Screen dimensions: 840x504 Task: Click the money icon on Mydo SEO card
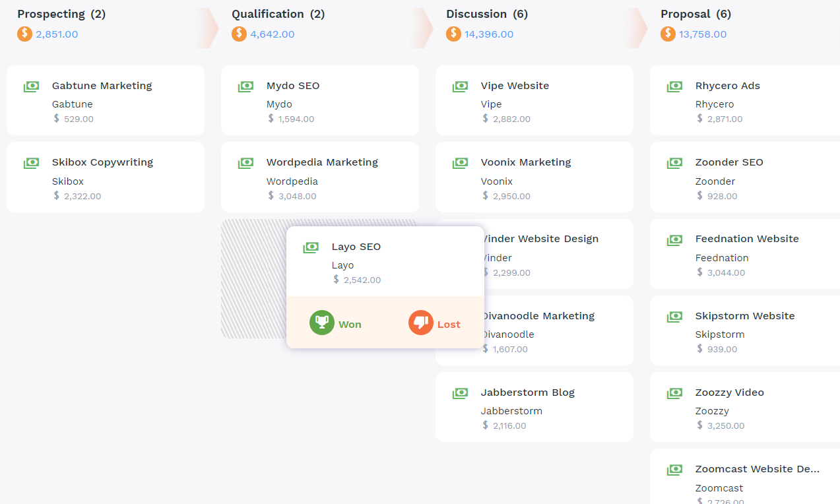pyautogui.click(x=245, y=86)
